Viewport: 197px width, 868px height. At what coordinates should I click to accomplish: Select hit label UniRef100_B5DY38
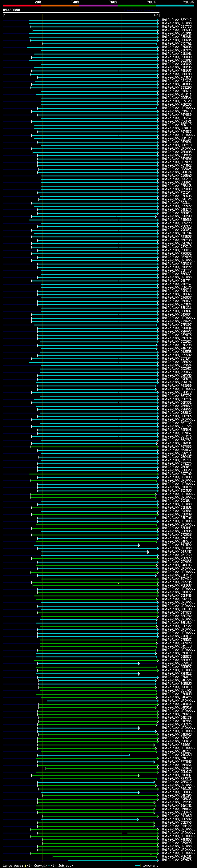coord(177,240)
